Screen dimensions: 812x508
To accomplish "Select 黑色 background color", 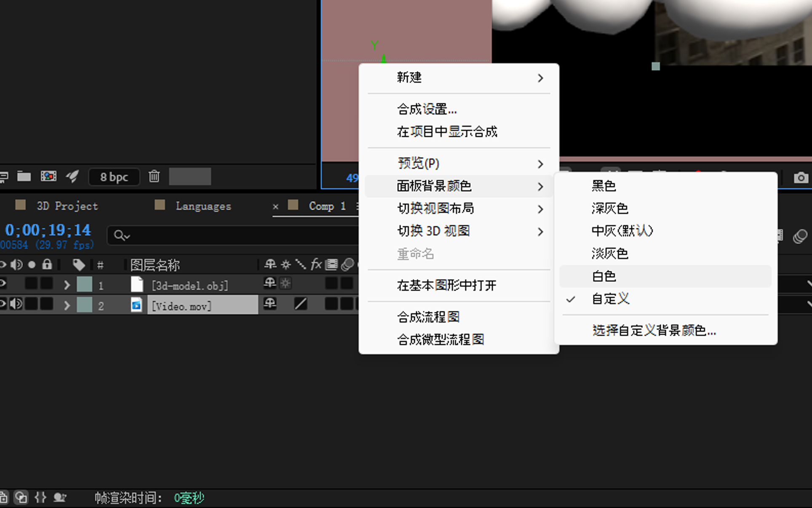I will (665, 186).
